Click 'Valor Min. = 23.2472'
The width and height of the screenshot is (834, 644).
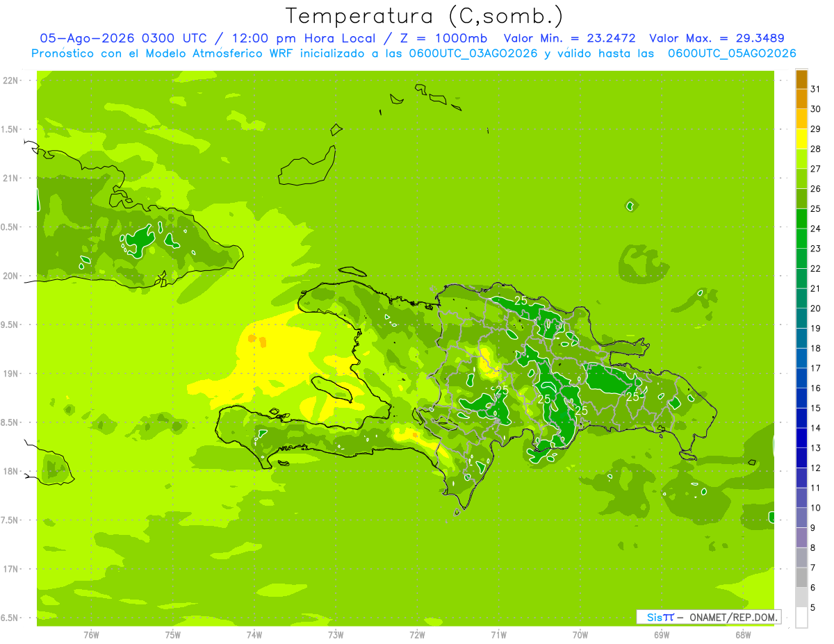[570, 38]
